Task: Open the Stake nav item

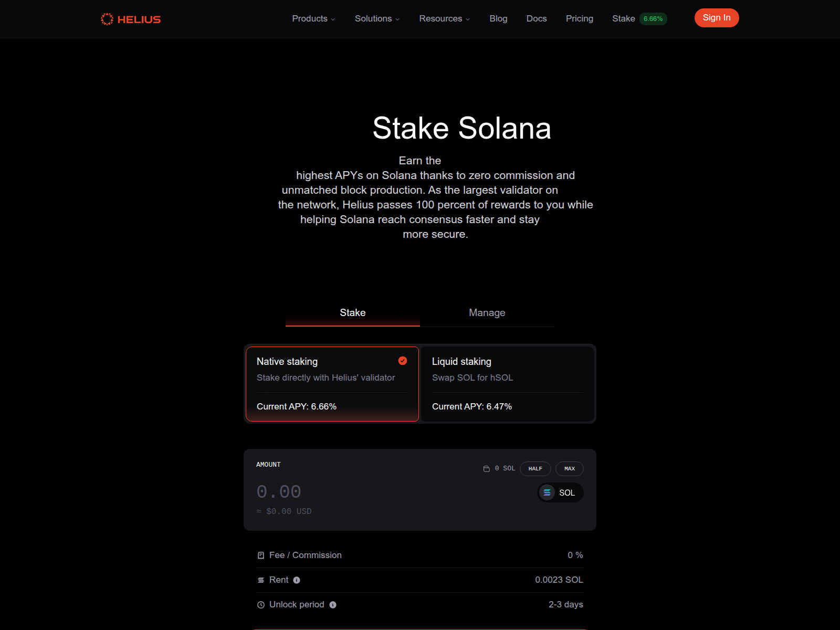Action: tap(624, 18)
